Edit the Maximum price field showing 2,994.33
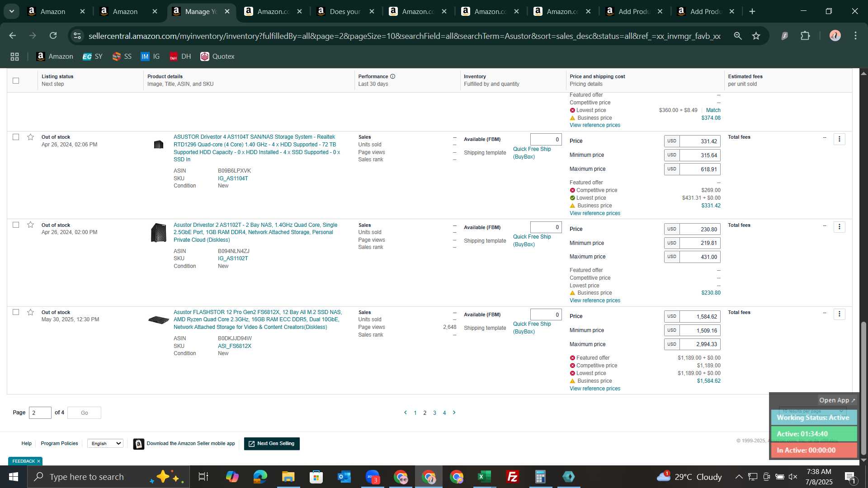The width and height of the screenshot is (868, 488). click(x=700, y=344)
